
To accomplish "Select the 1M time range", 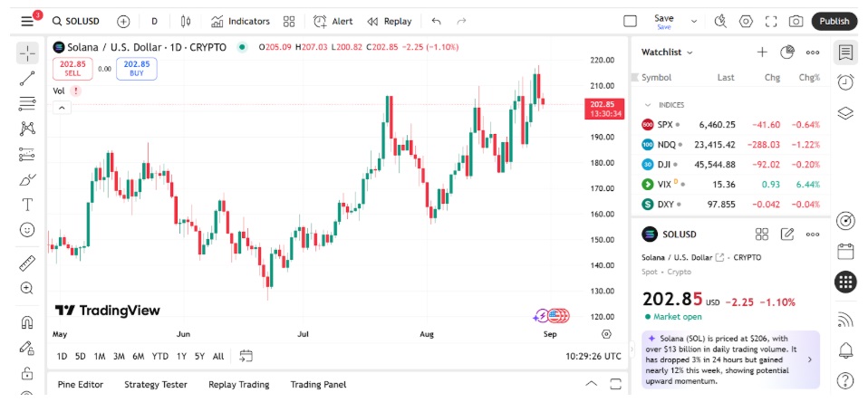I will [100, 357].
